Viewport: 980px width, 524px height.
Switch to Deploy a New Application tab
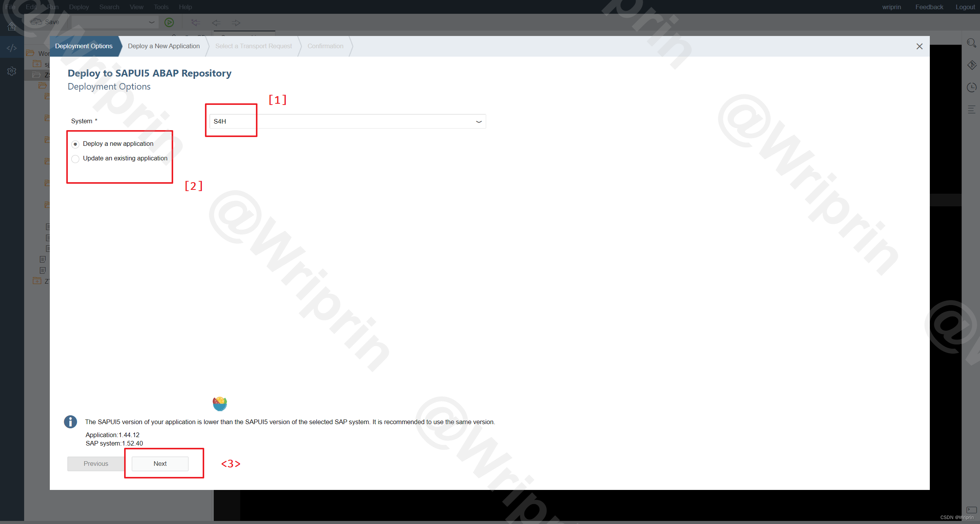pyautogui.click(x=163, y=45)
